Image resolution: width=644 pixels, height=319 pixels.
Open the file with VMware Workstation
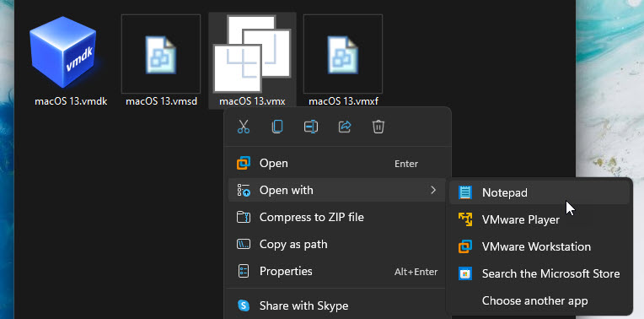point(539,246)
